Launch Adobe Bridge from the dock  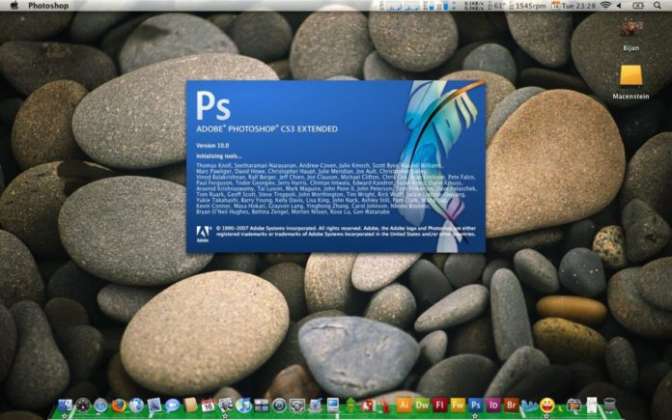coord(511,406)
